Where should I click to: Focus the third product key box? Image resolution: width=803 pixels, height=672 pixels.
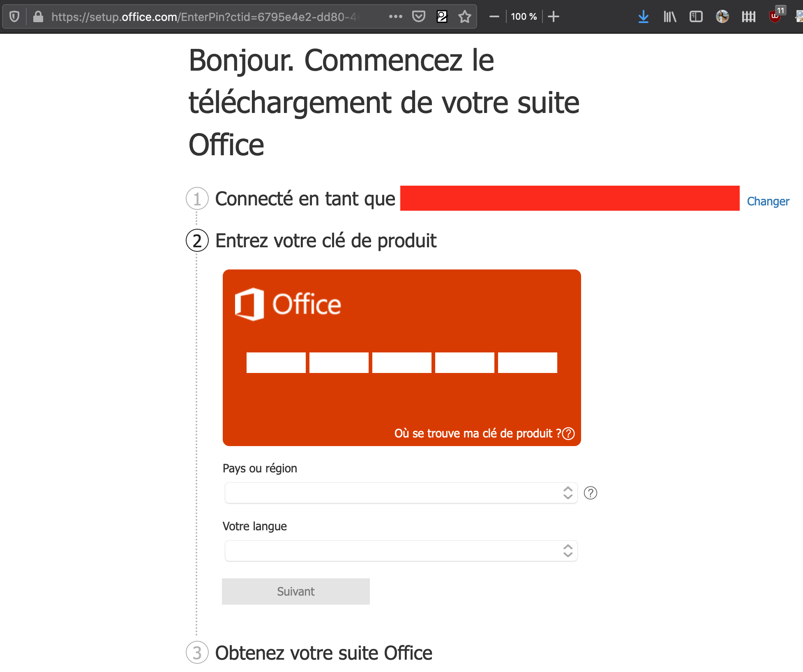(x=402, y=363)
